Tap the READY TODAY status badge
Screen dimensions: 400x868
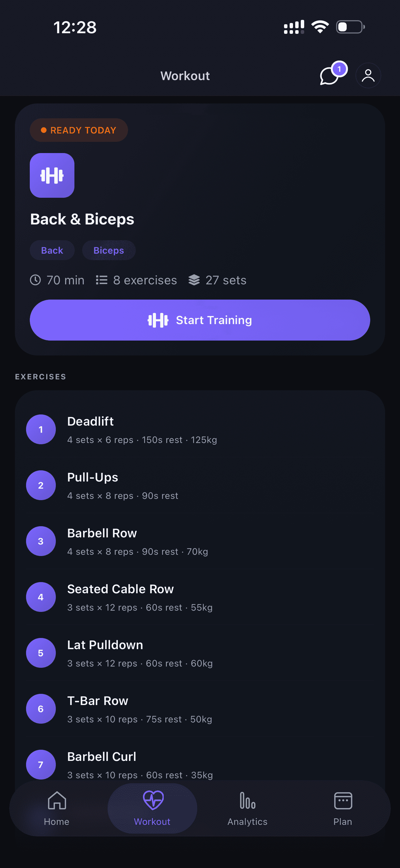click(x=79, y=130)
